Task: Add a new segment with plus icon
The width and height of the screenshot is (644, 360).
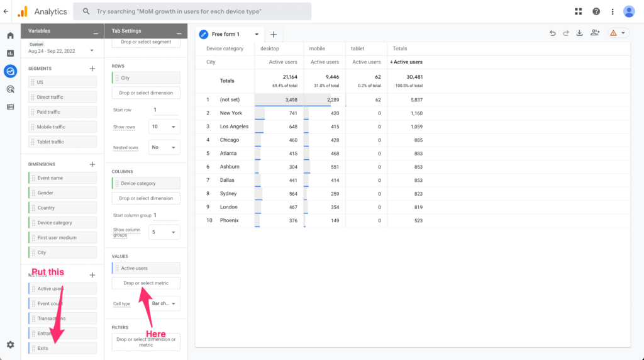Action: [x=92, y=68]
